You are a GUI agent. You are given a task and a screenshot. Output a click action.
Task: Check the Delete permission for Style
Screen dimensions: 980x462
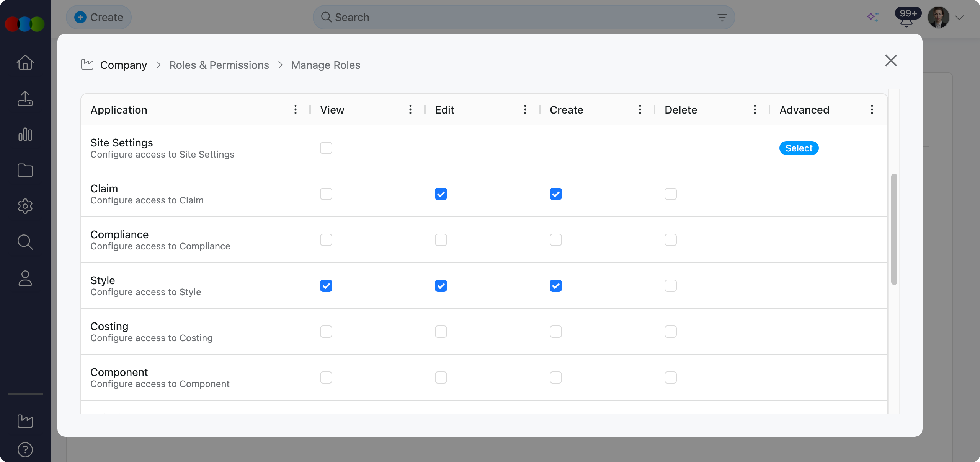pos(670,286)
